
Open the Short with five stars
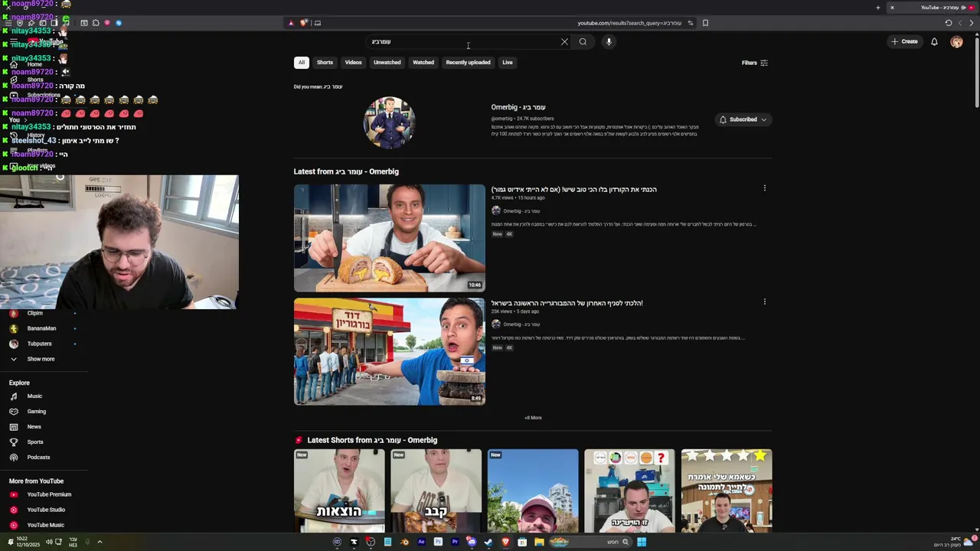pos(727,491)
